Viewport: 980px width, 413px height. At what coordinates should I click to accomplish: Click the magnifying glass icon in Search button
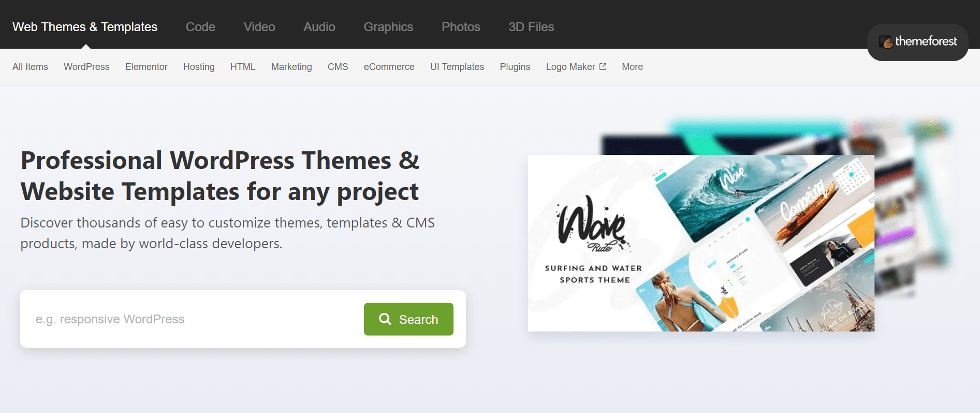pyautogui.click(x=385, y=319)
